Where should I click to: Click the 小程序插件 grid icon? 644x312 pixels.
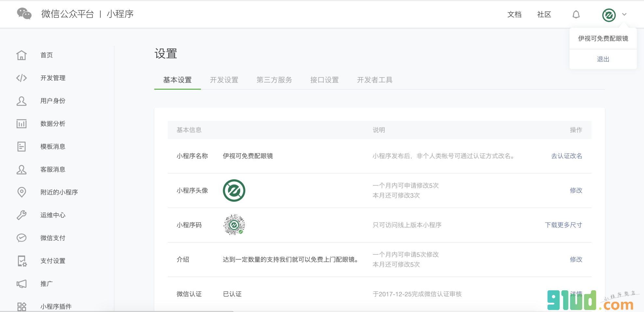pyautogui.click(x=21, y=306)
